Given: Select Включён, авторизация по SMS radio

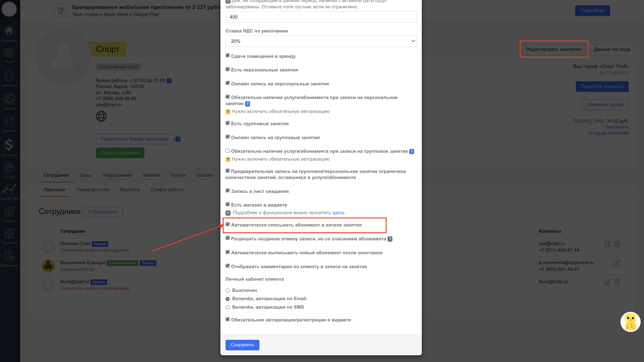Looking at the screenshot, I should 228,307.
